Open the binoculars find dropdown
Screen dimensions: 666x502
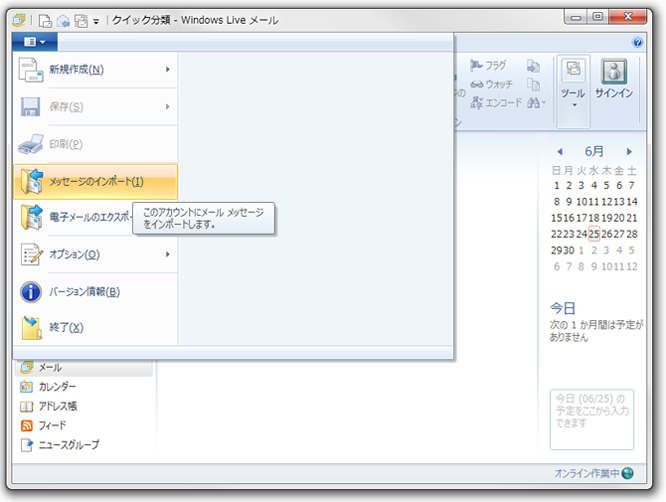(x=536, y=102)
